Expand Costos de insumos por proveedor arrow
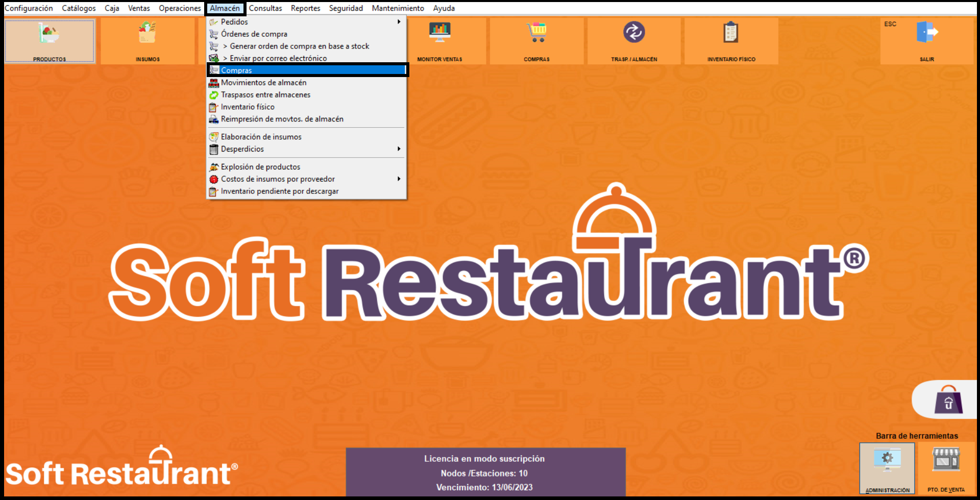 pos(399,179)
